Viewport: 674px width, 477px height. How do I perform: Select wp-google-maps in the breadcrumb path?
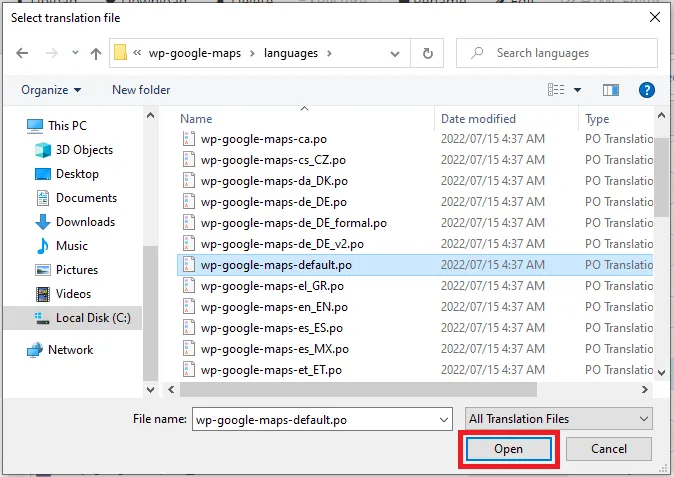[x=195, y=53]
